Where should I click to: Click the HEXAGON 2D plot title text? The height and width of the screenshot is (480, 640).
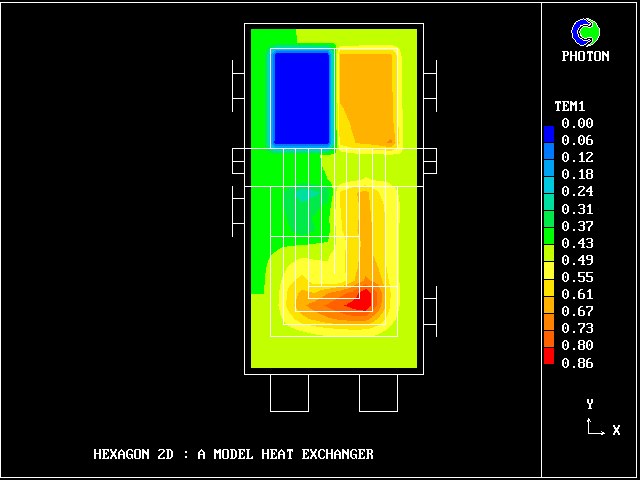point(233,454)
